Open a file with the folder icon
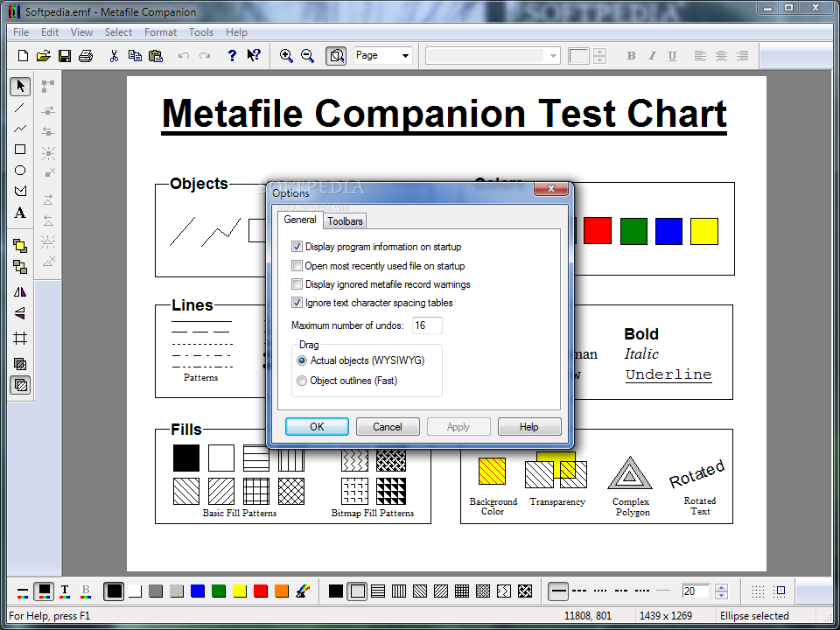The width and height of the screenshot is (840, 630). (x=44, y=55)
